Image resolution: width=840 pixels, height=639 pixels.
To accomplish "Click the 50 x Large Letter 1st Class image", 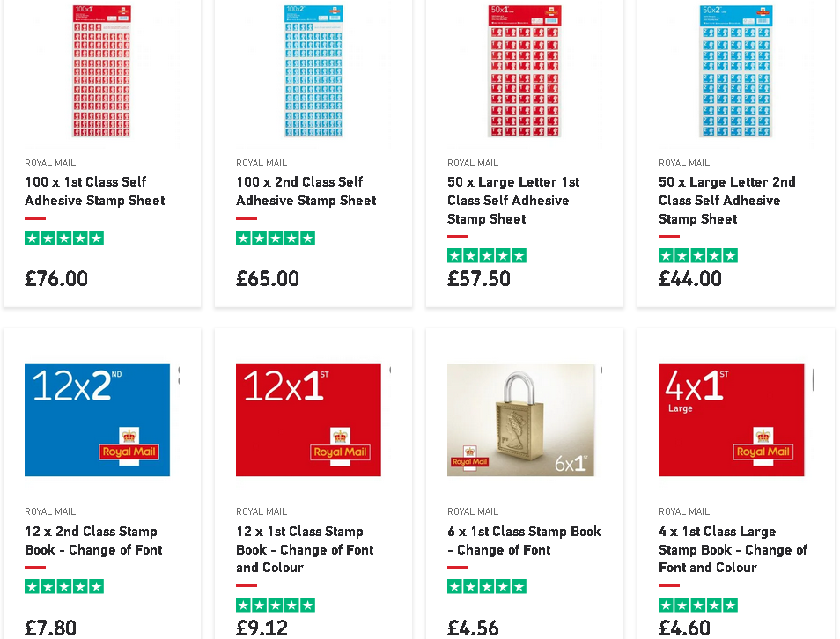I will pos(524,70).
